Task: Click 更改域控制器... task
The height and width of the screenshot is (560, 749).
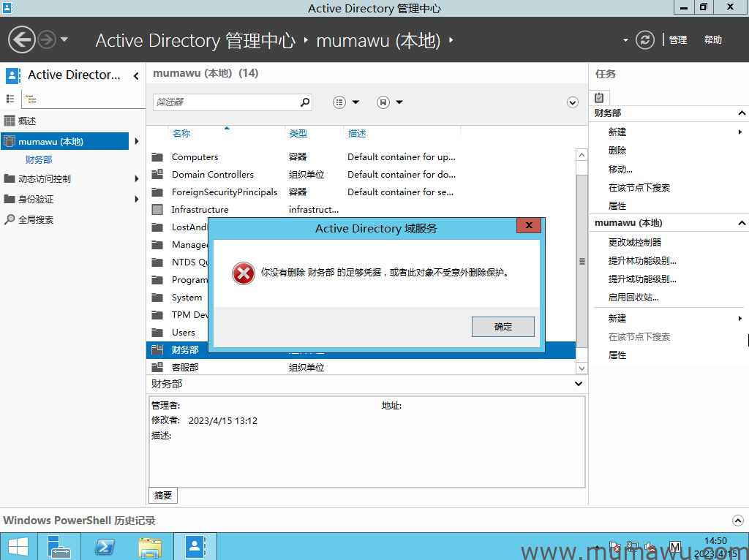Action: [x=635, y=242]
